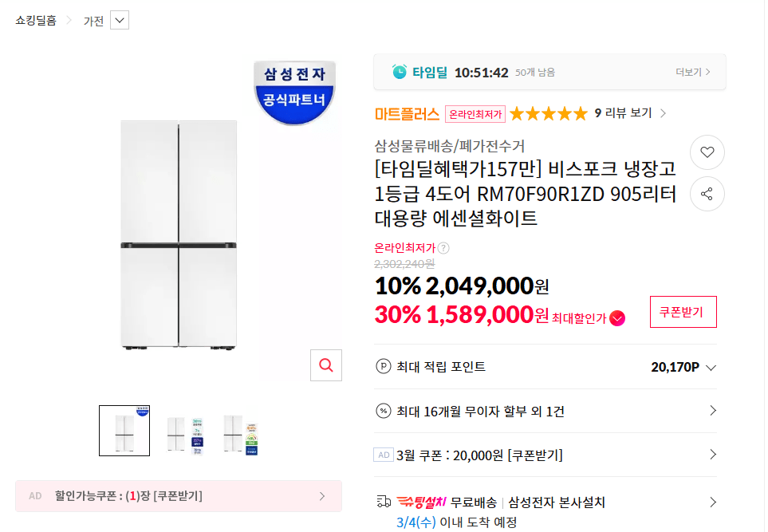768x532 pixels.
Task: Toggle the wishlist heart icon
Action: pos(707,152)
